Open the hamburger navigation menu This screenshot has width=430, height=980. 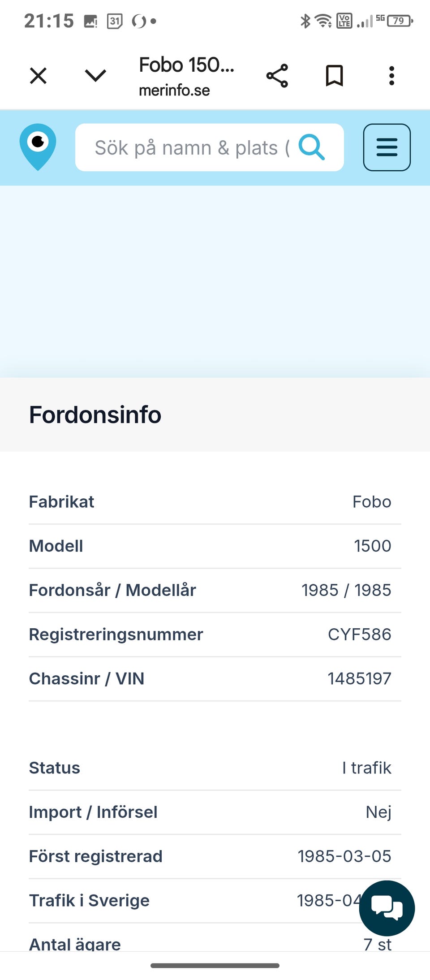(387, 147)
